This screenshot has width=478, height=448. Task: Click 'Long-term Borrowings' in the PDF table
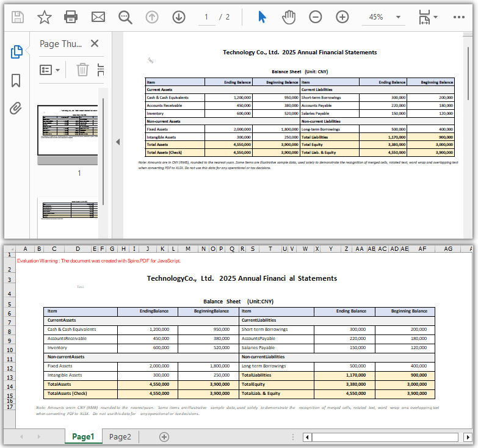(x=320, y=129)
